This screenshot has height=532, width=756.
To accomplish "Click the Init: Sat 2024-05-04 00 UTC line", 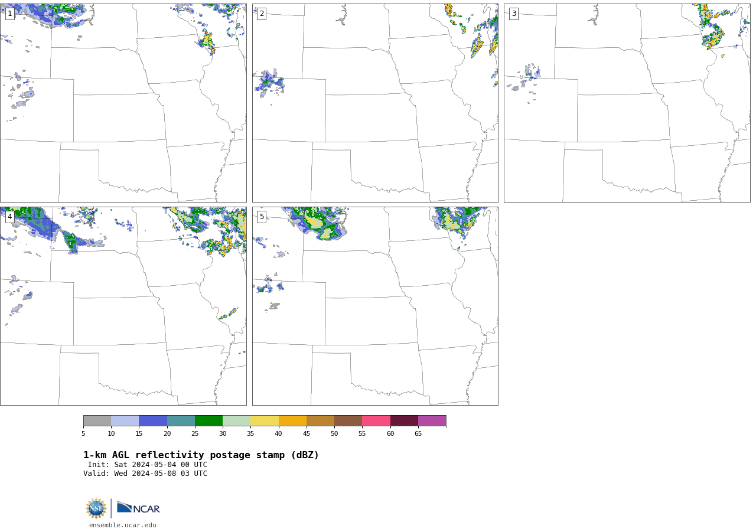I will 148,465.
